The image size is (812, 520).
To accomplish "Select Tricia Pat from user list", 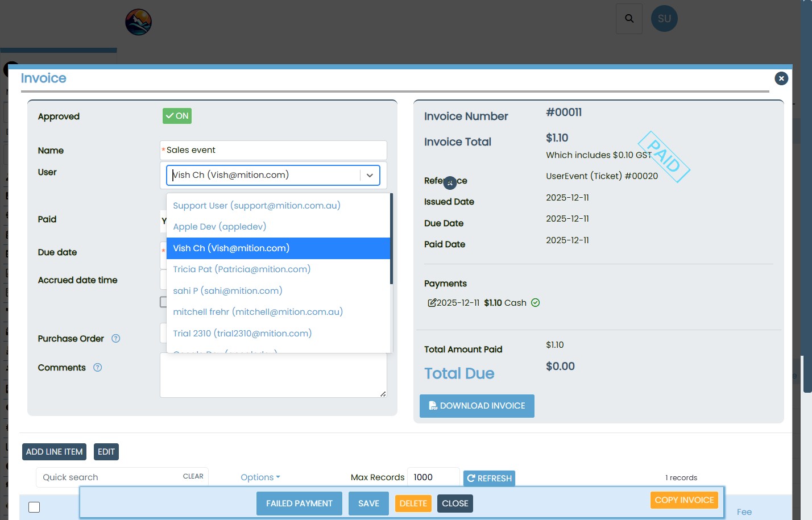I will click(242, 269).
